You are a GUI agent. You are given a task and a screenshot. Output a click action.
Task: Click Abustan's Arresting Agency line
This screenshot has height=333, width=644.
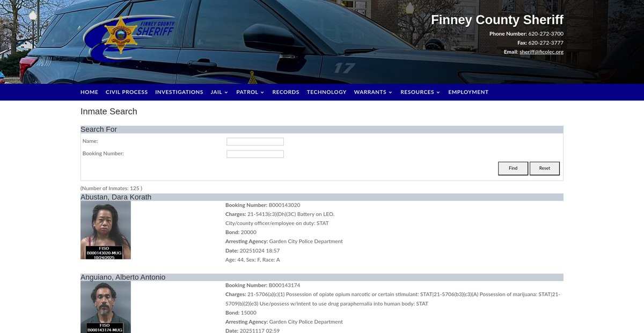[x=284, y=242]
